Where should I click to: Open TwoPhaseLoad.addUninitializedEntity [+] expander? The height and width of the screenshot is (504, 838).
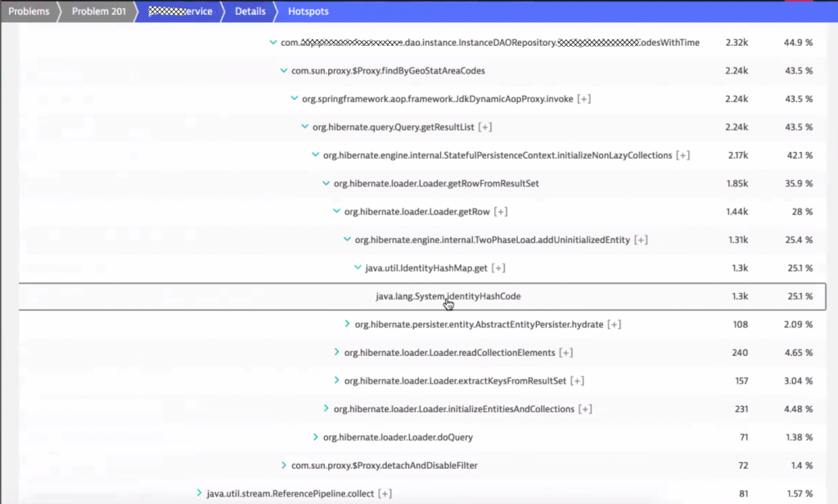(641, 239)
